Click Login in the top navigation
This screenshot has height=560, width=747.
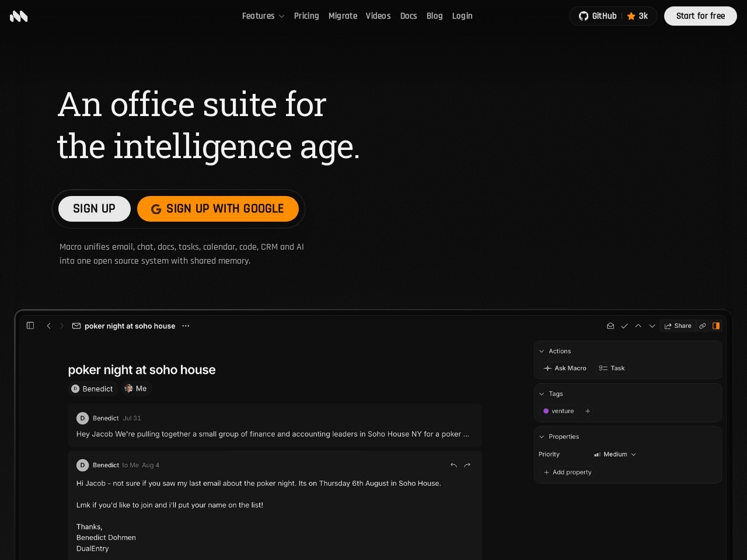(462, 16)
